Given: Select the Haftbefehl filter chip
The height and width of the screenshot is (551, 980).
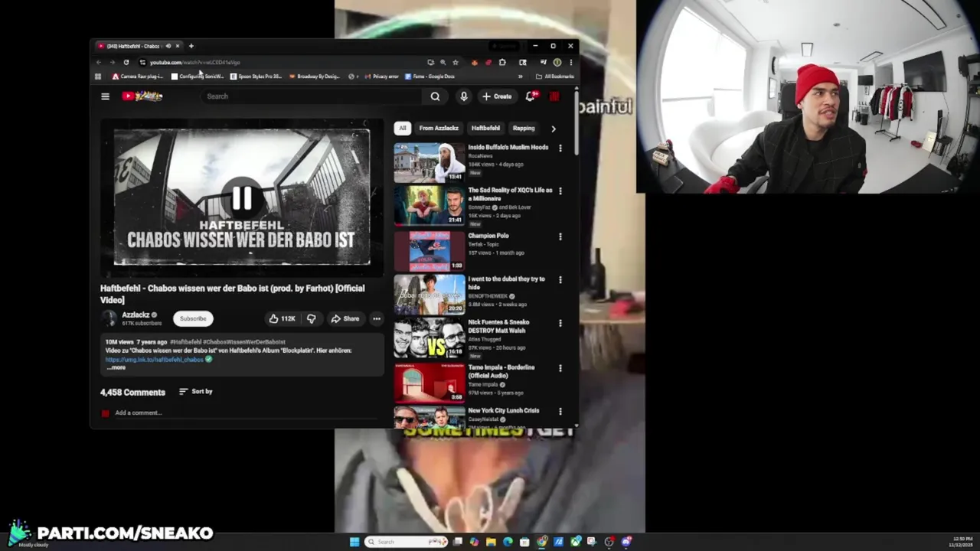Looking at the screenshot, I should [485, 129].
